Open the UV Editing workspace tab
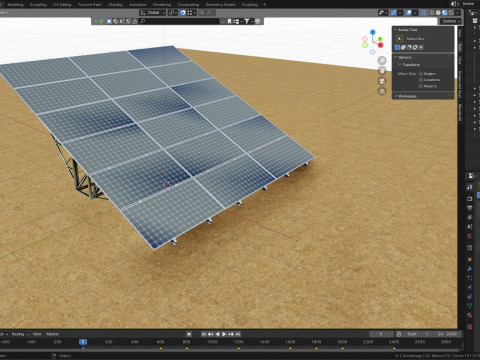480x360 pixels. [x=62, y=5]
